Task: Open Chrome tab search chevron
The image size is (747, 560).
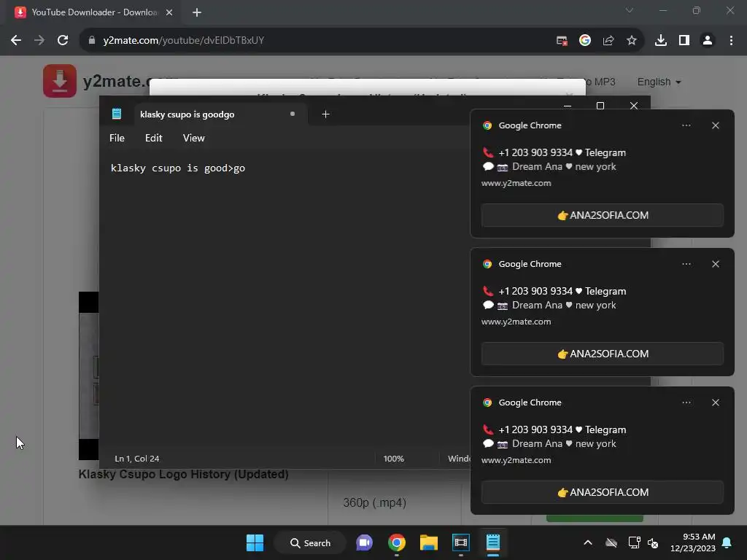Action: click(x=630, y=10)
